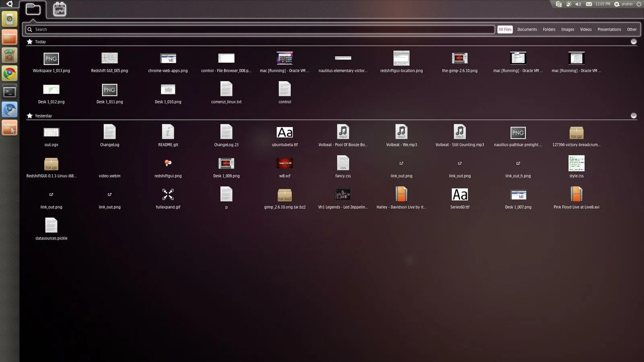Open fullexpand.gif
The height and width of the screenshot is (362, 644).
168,199
